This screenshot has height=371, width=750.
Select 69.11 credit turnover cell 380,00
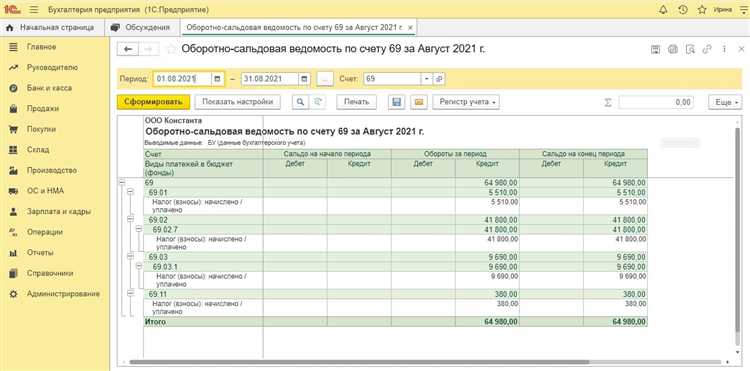tap(487, 294)
